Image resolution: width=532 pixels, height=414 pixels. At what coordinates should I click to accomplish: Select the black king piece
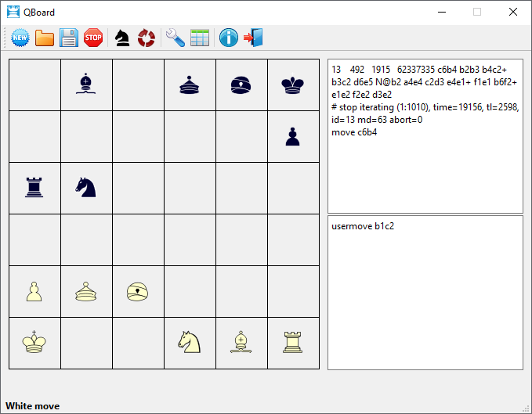pos(292,84)
